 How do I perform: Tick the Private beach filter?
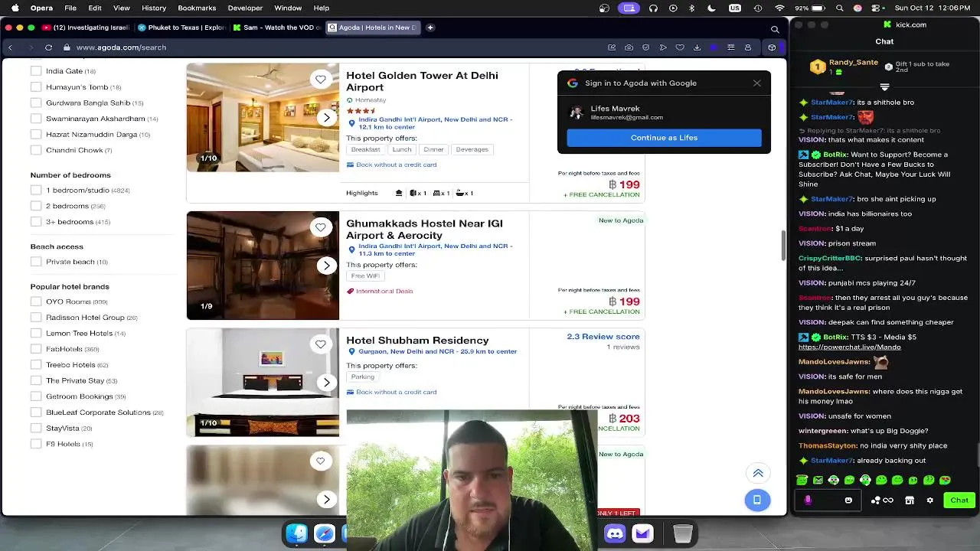36,262
